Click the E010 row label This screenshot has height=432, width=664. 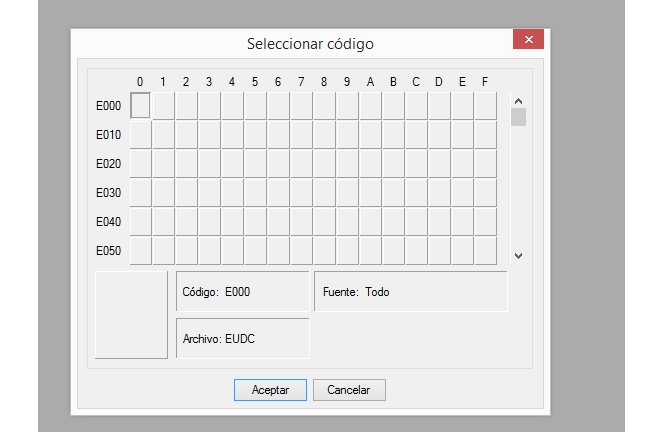[x=108, y=135]
